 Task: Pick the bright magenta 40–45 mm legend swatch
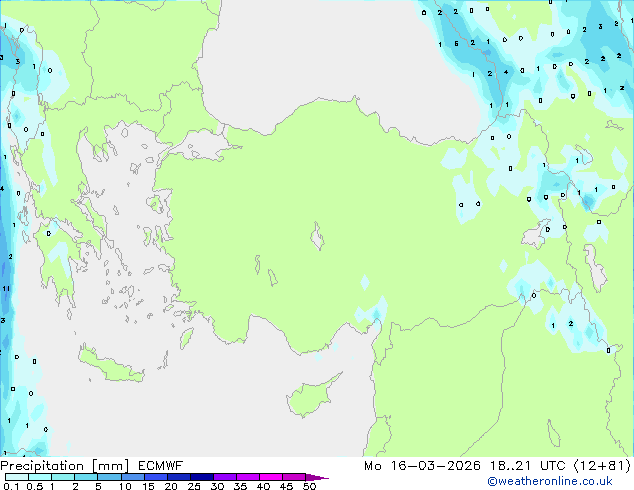(271, 477)
